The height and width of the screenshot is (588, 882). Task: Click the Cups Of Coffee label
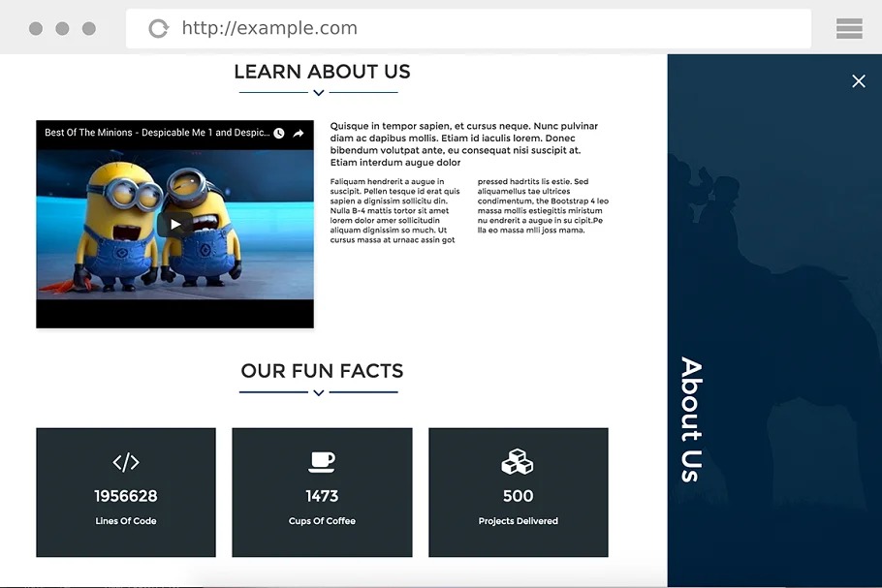[322, 521]
